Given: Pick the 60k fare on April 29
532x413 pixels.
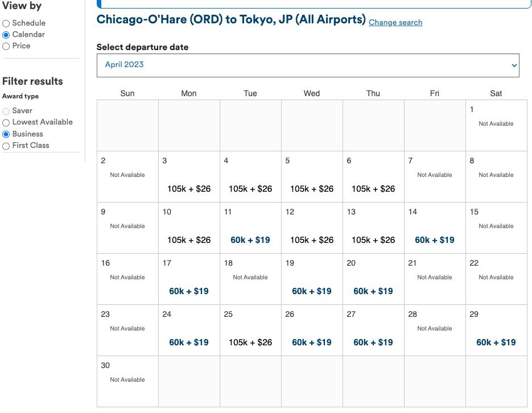Looking at the screenshot, I should tap(496, 342).
